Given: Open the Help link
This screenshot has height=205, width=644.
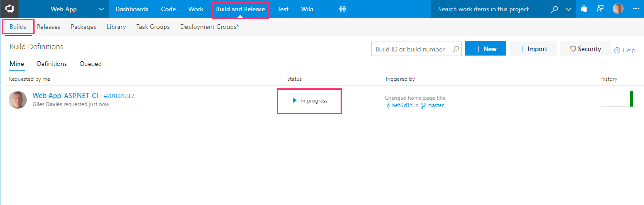Looking at the screenshot, I should point(625,50).
